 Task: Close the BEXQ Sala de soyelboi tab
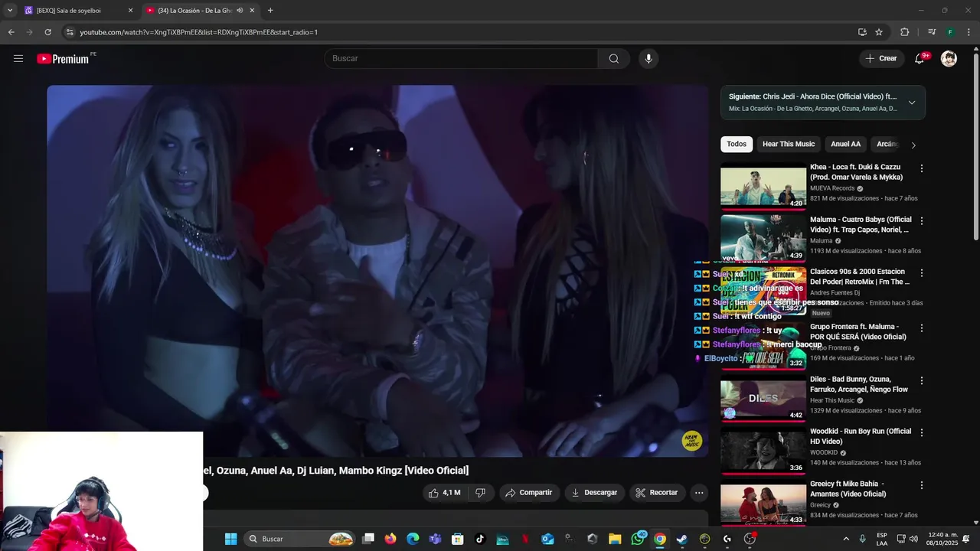coord(130,11)
